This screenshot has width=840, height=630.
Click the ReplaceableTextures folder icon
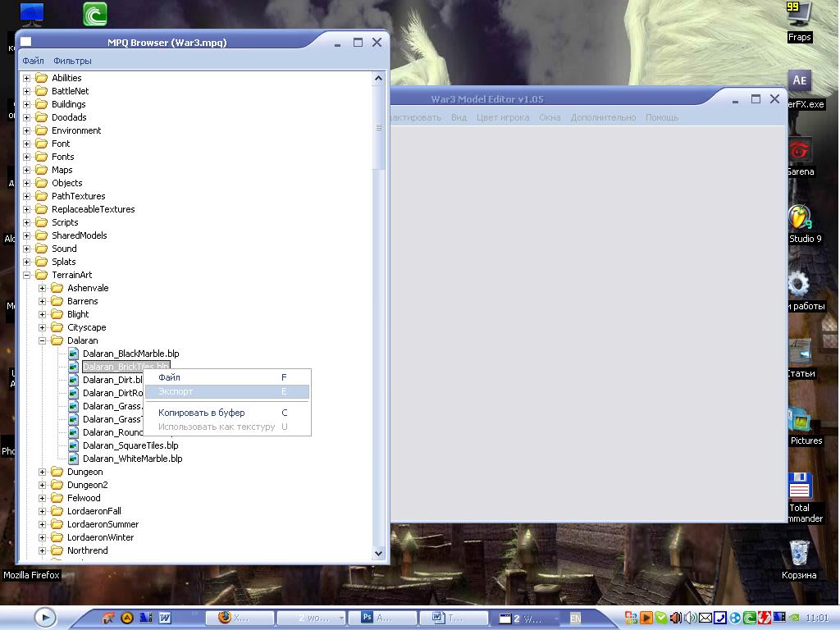coord(41,209)
